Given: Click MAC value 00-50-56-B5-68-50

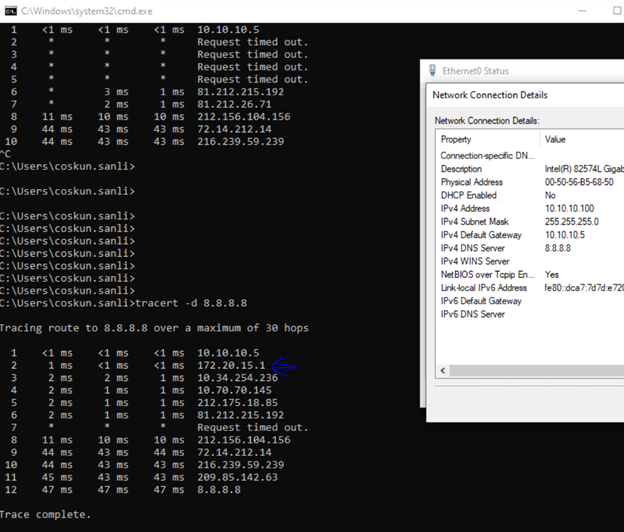Looking at the screenshot, I should (579, 182).
